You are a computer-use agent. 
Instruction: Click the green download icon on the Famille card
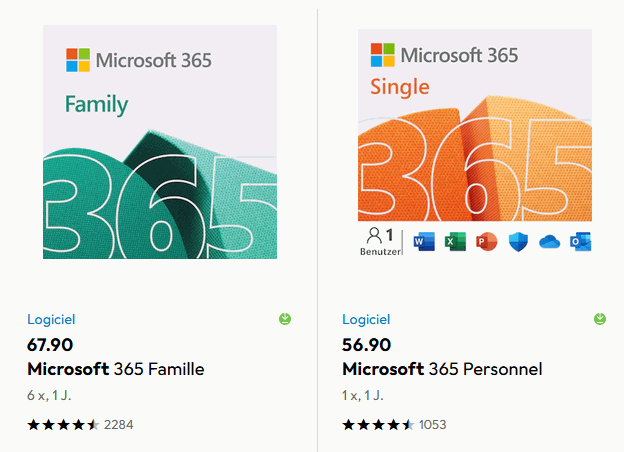pos(285,319)
